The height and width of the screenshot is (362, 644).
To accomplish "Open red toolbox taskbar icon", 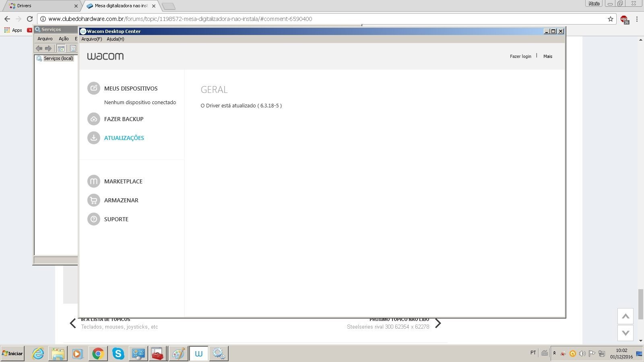I will [158, 354].
